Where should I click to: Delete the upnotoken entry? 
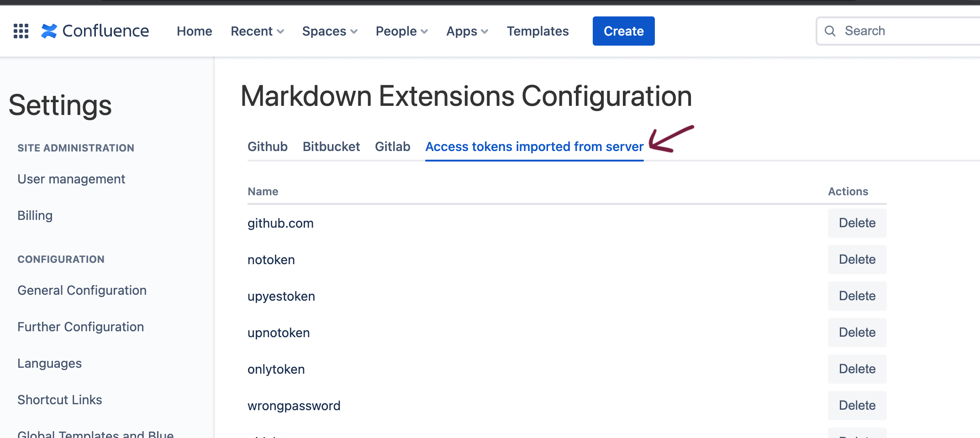857,333
